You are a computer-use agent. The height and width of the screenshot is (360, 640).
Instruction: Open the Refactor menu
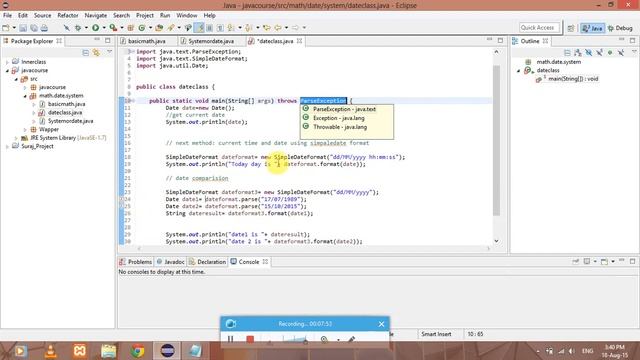point(68,16)
